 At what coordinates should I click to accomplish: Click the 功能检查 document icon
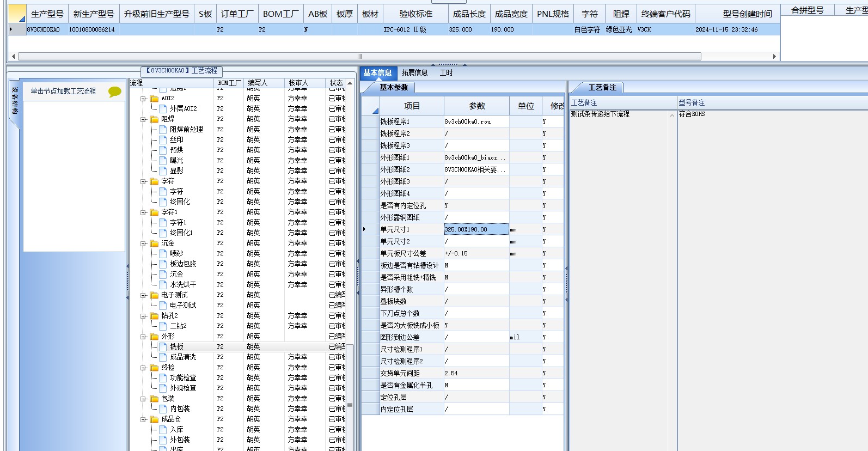coord(163,378)
